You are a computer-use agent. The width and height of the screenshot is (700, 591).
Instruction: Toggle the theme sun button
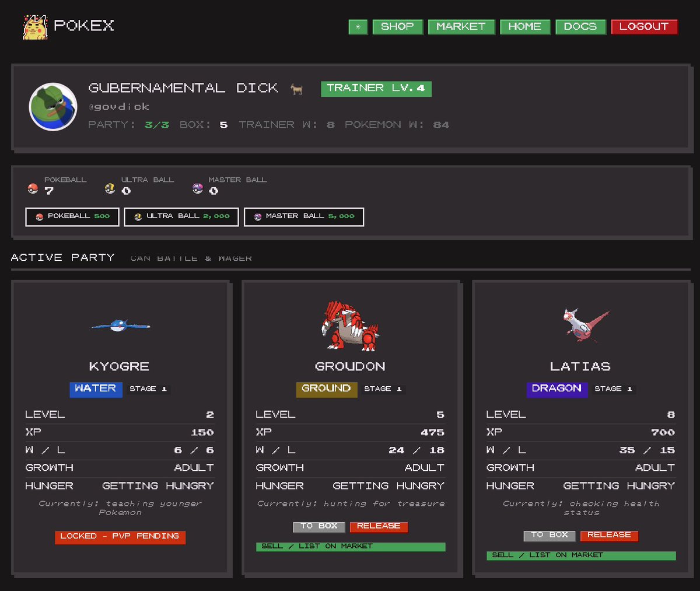[358, 27]
